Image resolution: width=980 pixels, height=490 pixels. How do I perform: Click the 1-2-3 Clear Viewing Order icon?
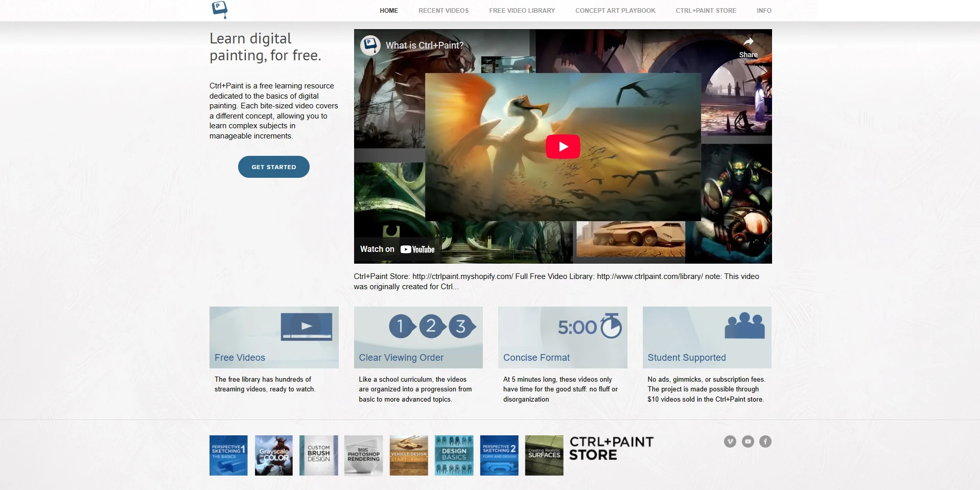click(432, 326)
